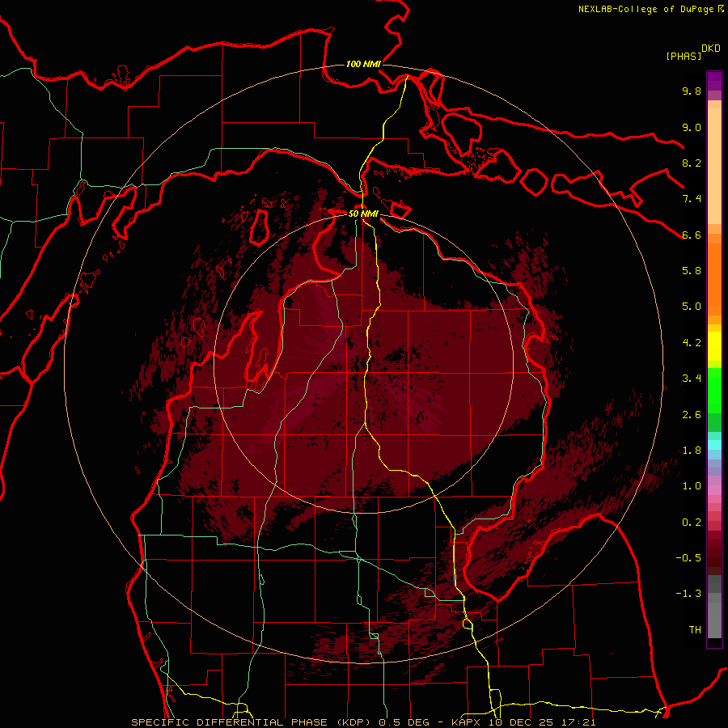The image size is (728, 728).
Task: Click the DKD label above the color scale
Action: click(x=711, y=49)
